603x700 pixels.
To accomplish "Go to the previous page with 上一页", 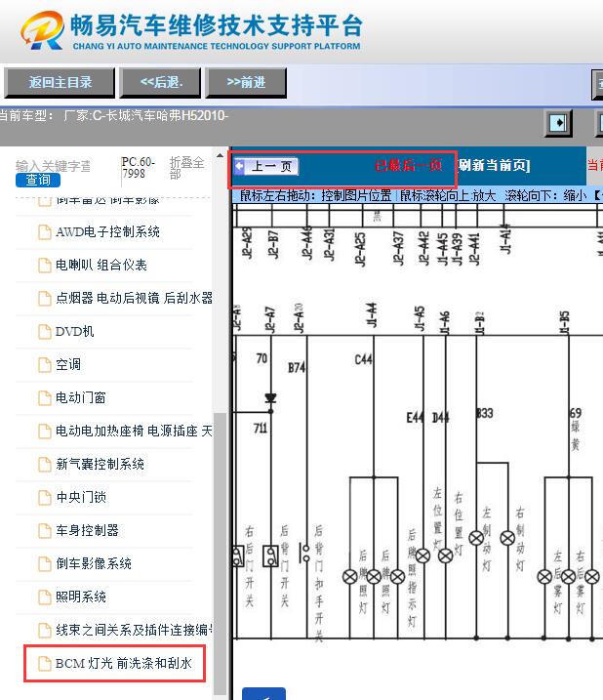I will coord(266,167).
